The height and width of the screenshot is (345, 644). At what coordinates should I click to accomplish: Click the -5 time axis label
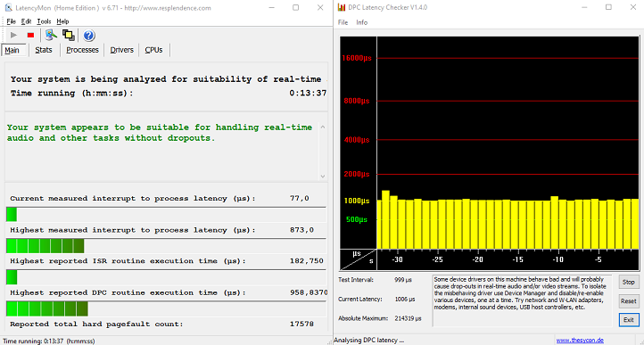[x=599, y=260]
